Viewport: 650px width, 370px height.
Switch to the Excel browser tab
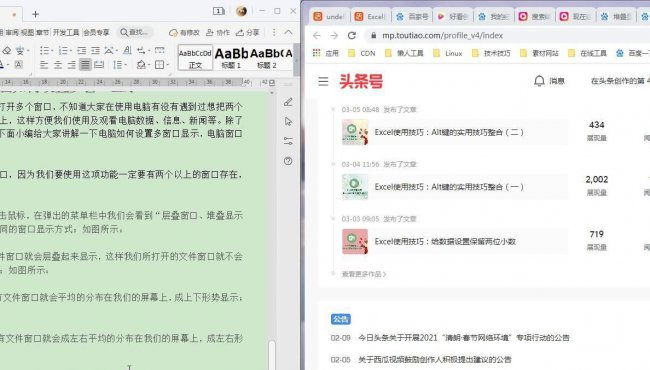(371, 17)
